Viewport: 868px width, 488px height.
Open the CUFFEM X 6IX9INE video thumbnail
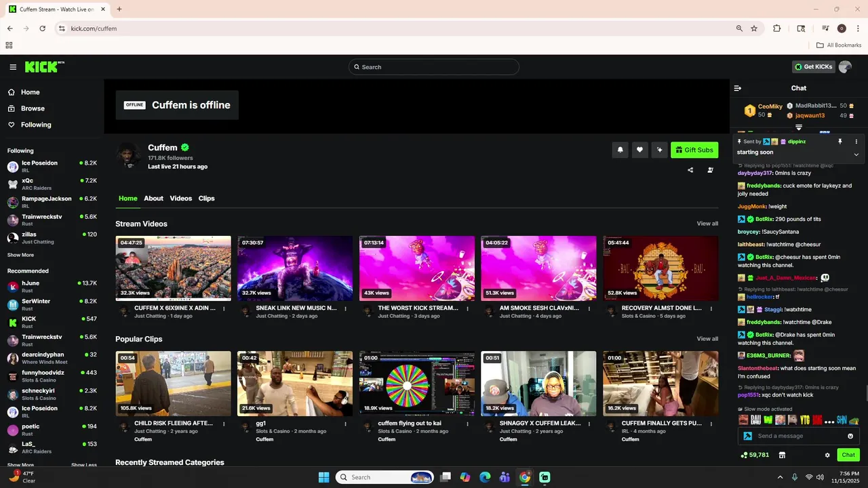click(x=173, y=268)
